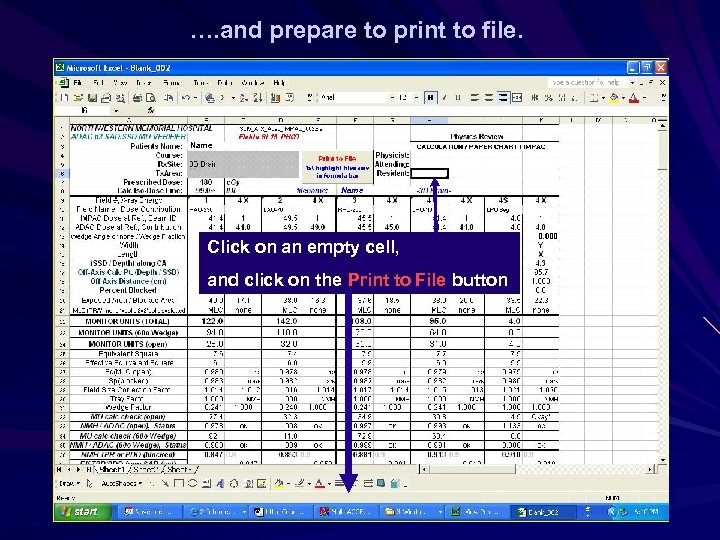This screenshot has height=540, width=720.
Task: Toggle Align Right formatting
Action: 503,97
